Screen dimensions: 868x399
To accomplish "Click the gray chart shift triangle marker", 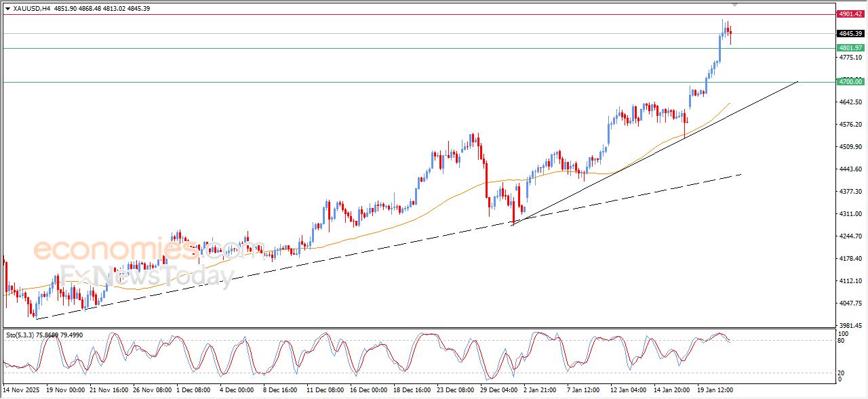I will (735, 5).
